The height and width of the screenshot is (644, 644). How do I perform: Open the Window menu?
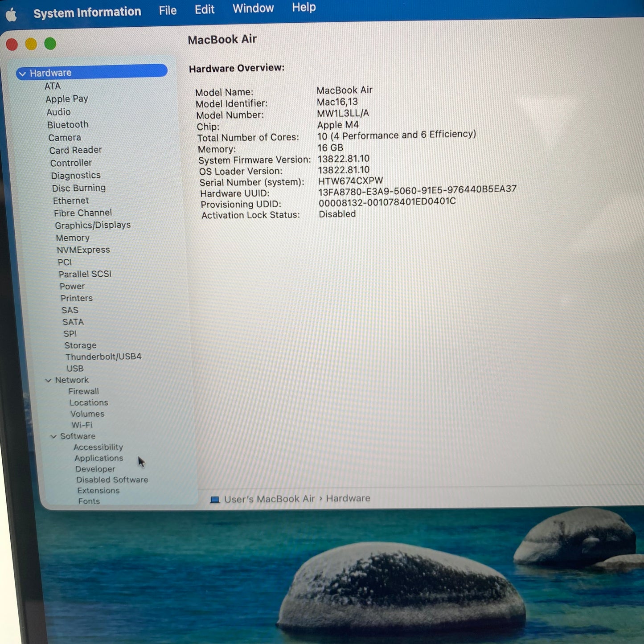click(x=253, y=8)
